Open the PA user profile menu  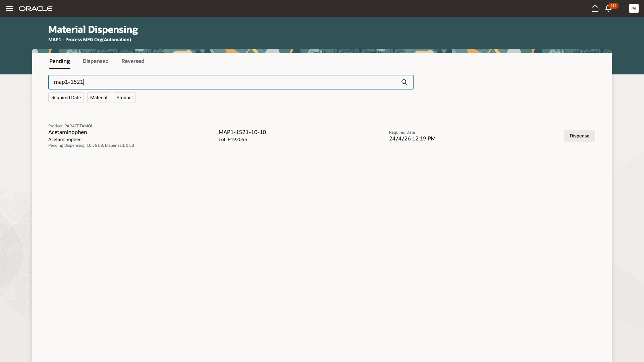(x=634, y=8)
